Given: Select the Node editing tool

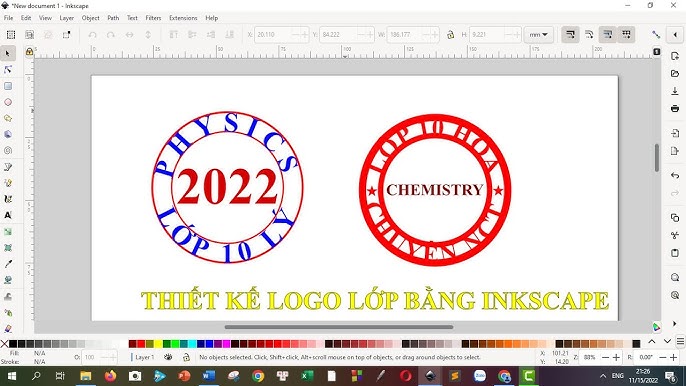Looking at the screenshot, I should 8,70.
